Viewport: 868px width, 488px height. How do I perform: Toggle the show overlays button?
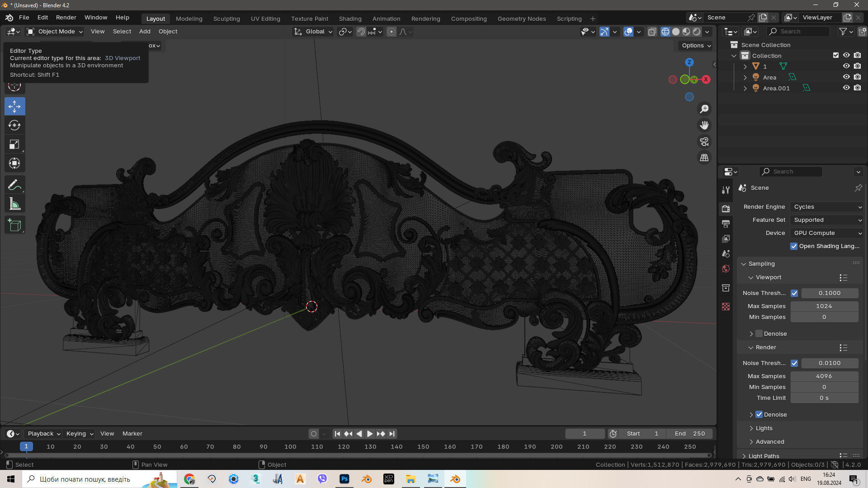pos(628,32)
